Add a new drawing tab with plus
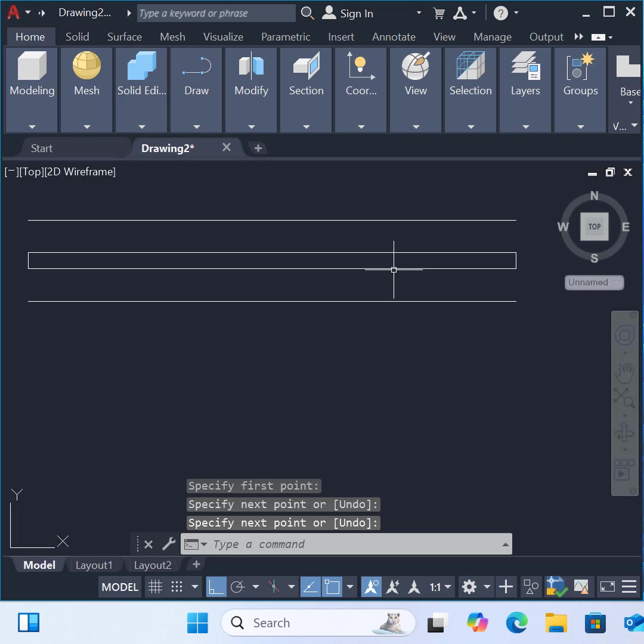The image size is (644, 644). point(258,148)
